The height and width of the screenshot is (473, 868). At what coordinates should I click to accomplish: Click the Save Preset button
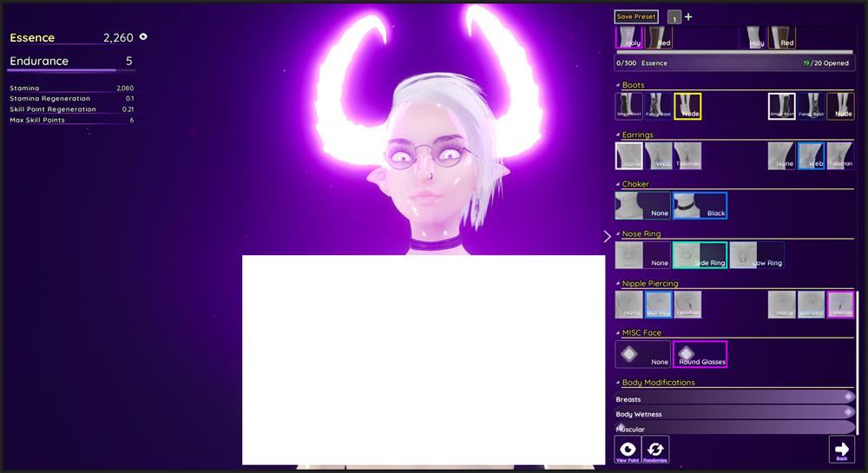(x=636, y=16)
